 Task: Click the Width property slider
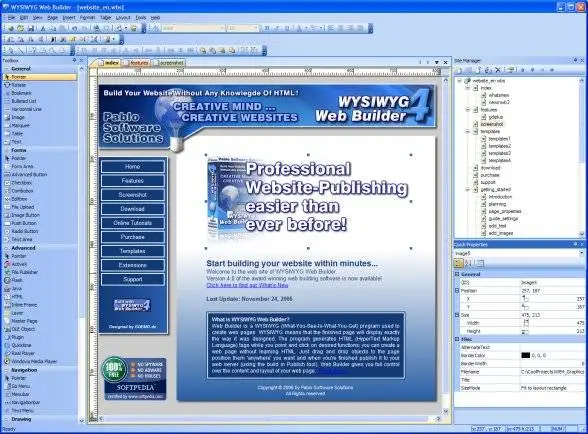point(526,323)
